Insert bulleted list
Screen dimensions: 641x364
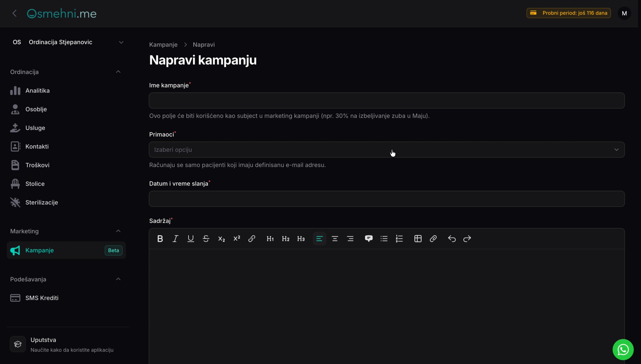384,239
